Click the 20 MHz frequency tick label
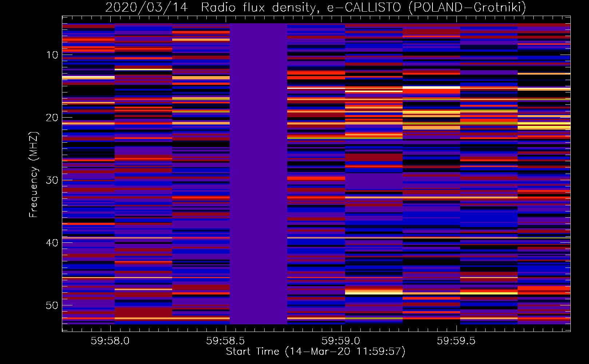 click(x=52, y=118)
